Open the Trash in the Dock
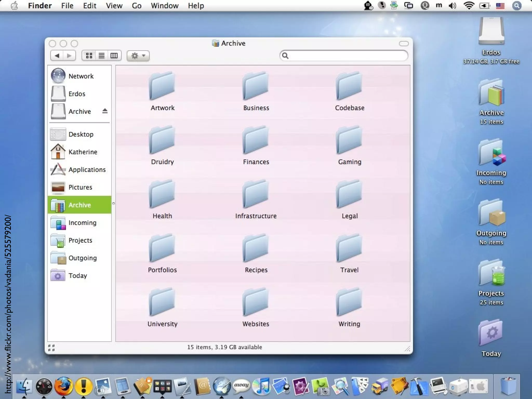The height and width of the screenshot is (399, 532). tap(508, 386)
